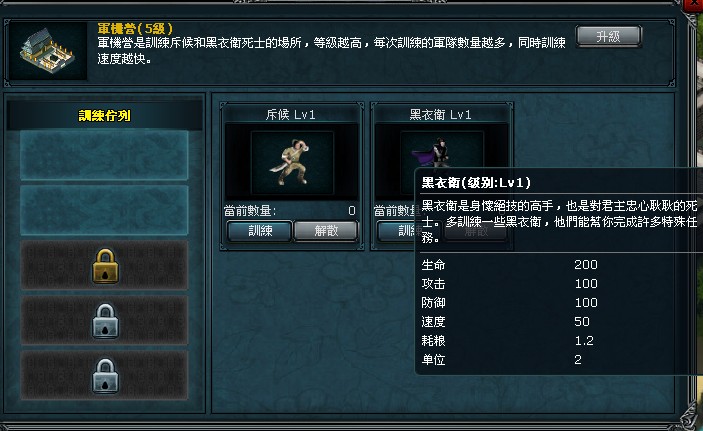Train 斥候 scouts with the 訓練 button

[x=260, y=231]
